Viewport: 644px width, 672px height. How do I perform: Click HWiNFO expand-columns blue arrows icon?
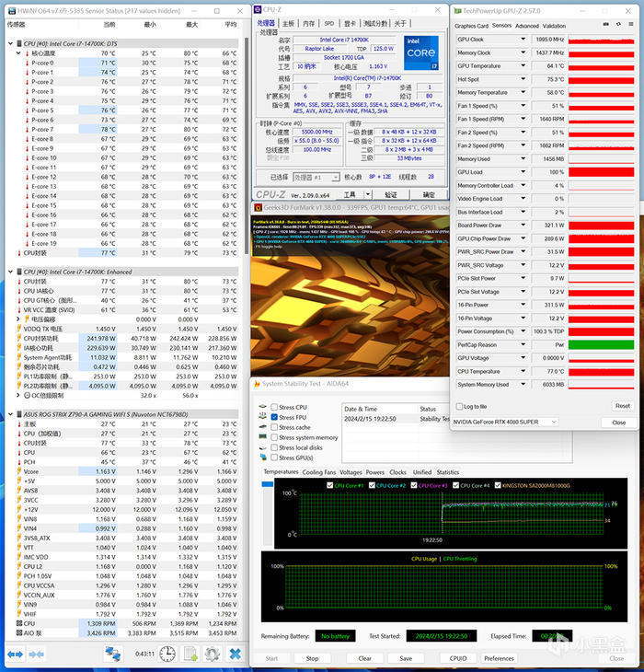[15, 654]
